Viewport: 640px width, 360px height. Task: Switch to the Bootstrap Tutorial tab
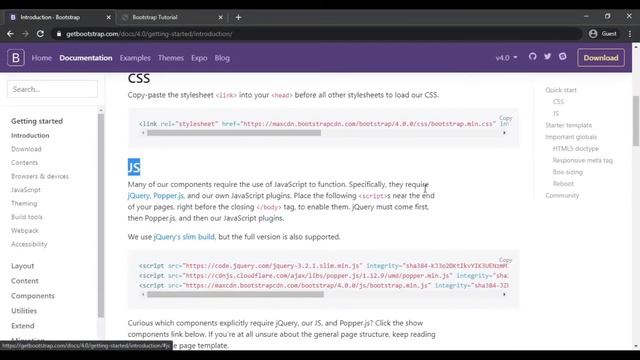coord(171,17)
